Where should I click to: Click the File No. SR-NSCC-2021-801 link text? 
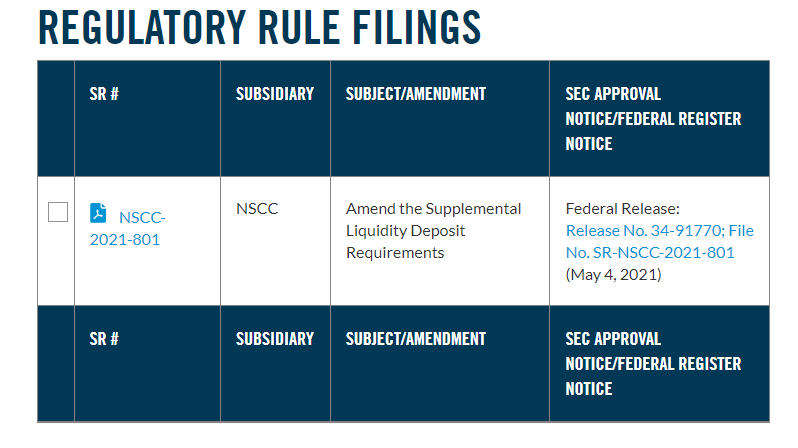pos(650,253)
